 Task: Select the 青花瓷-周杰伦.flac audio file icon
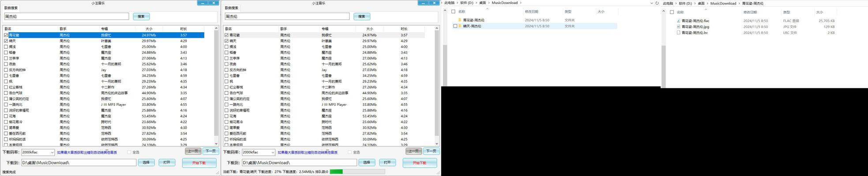[679, 21]
